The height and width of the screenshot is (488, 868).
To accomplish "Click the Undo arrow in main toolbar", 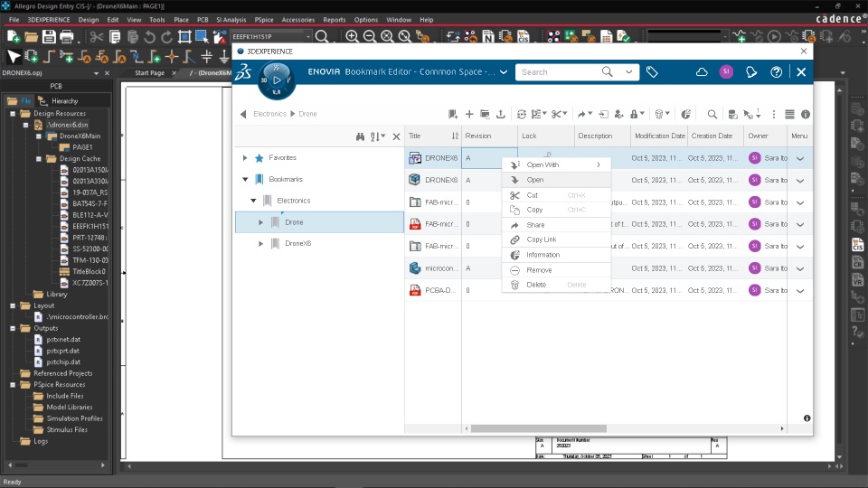I will pos(149,37).
